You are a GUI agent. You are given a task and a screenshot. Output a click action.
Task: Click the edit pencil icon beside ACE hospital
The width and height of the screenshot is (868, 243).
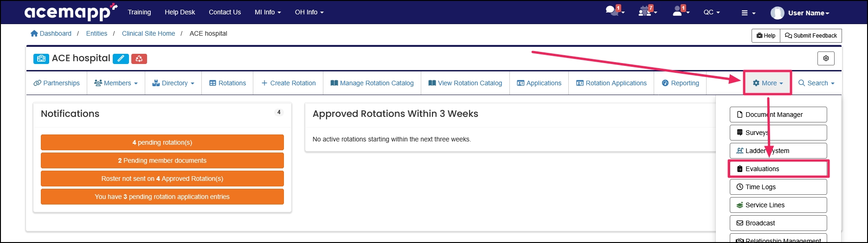click(121, 58)
